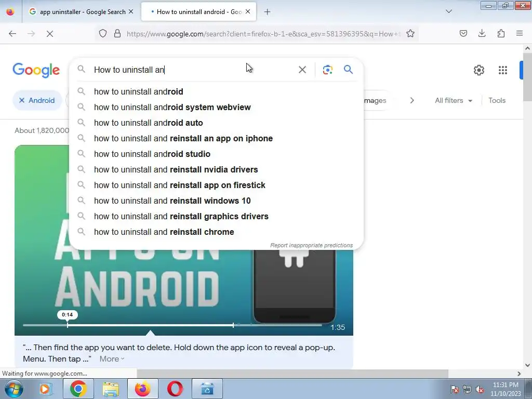Open a new browser tab
Viewport: 532px width, 399px height.
268,12
